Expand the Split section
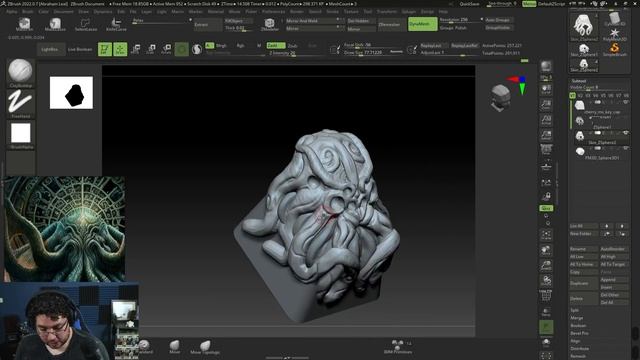This screenshot has width=640, height=360. 575,310
